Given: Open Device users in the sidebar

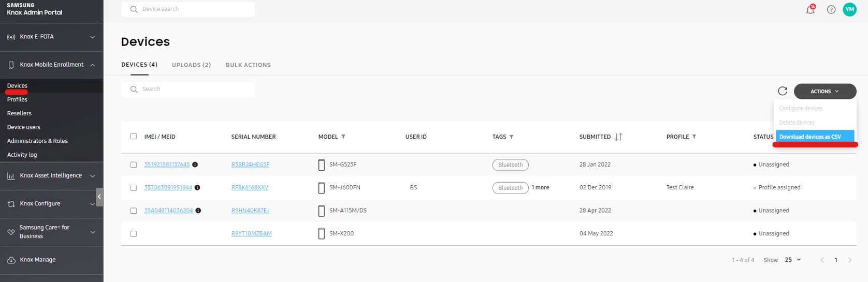Looking at the screenshot, I should pos(23,127).
